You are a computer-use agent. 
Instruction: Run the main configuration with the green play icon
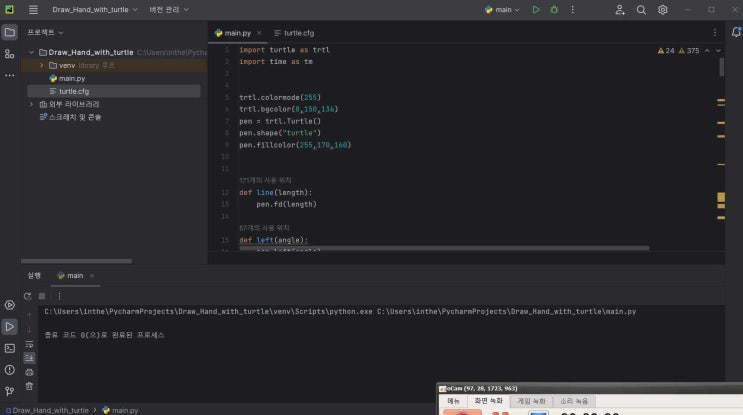(x=535, y=9)
